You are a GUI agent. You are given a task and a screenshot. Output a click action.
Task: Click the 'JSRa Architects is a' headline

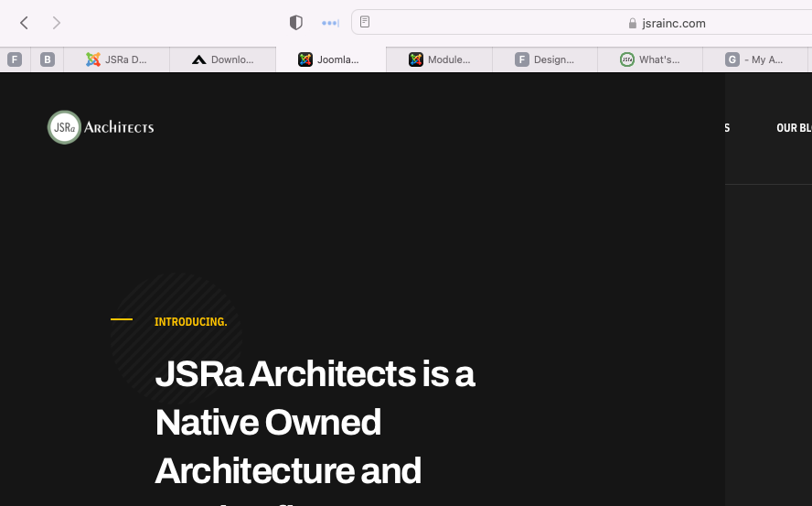315,374
